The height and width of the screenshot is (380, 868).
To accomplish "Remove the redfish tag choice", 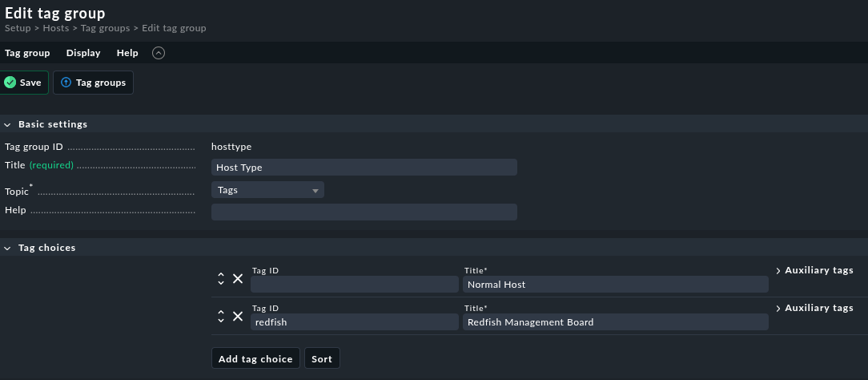I will (238, 317).
